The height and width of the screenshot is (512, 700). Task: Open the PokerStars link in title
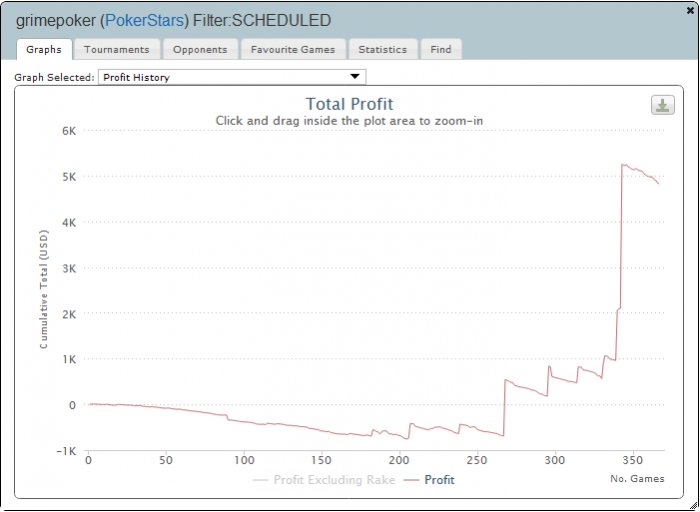tap(145, 21)
